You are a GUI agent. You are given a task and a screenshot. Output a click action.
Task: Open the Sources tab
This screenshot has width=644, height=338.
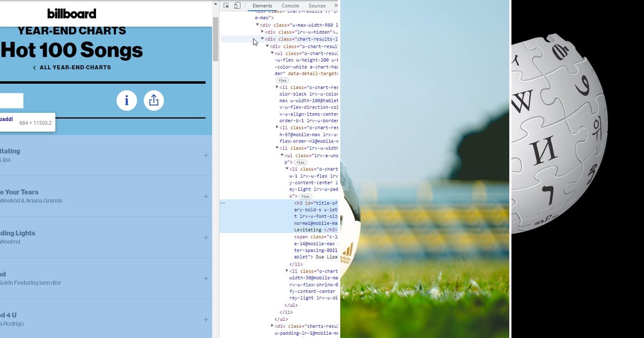[x=317, y=5]
